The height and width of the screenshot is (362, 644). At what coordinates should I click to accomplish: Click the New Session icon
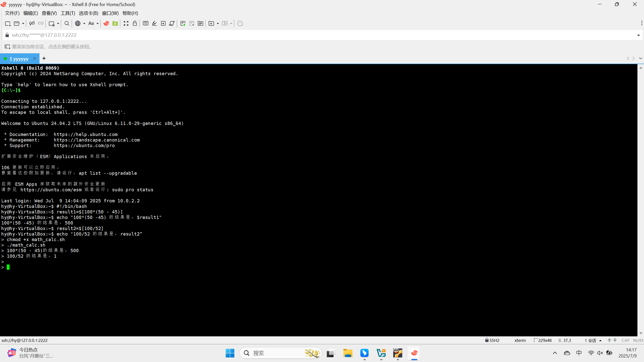click(8, 23)
